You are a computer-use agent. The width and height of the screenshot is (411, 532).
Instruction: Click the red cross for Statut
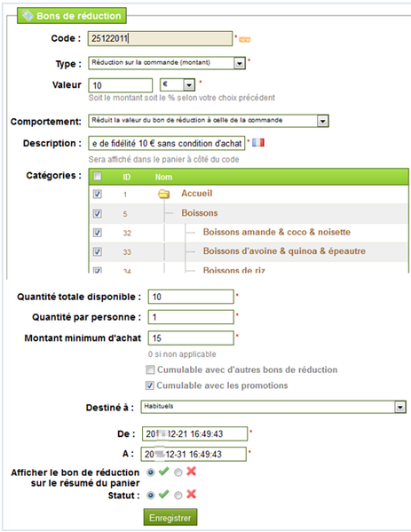point(191,495)
